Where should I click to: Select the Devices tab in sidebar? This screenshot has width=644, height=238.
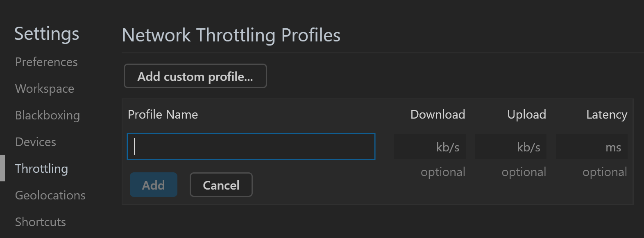pos(36,142)
